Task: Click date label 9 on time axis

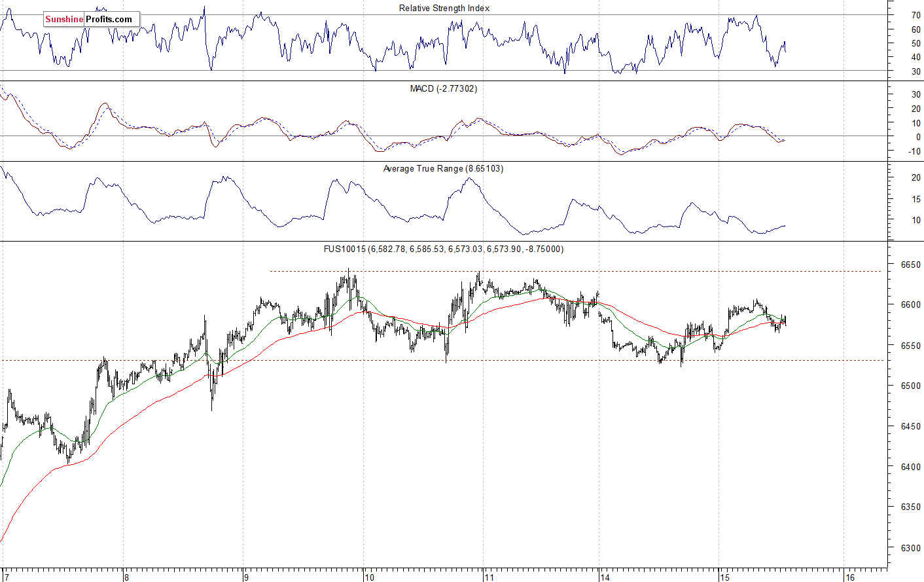Action: (x=246, y=577)
